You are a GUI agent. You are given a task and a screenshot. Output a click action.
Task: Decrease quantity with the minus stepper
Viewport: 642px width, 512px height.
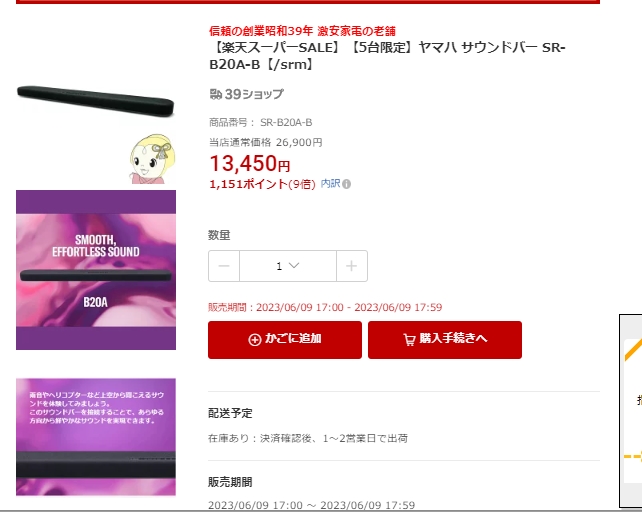tap(224, 266)
